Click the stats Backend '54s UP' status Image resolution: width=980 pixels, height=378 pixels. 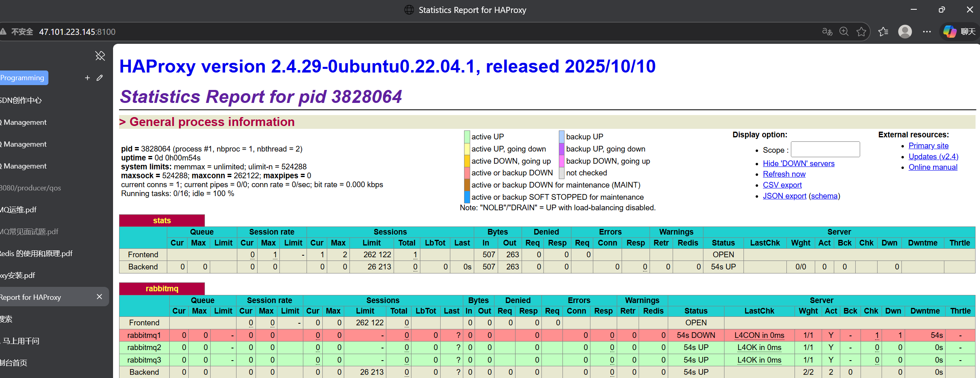coord(723,267)
